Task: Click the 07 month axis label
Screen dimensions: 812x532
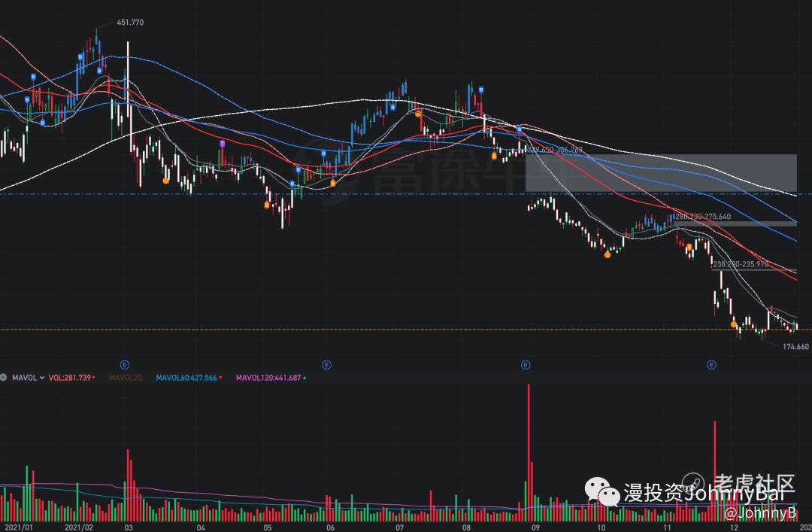Action: (399, 527)
